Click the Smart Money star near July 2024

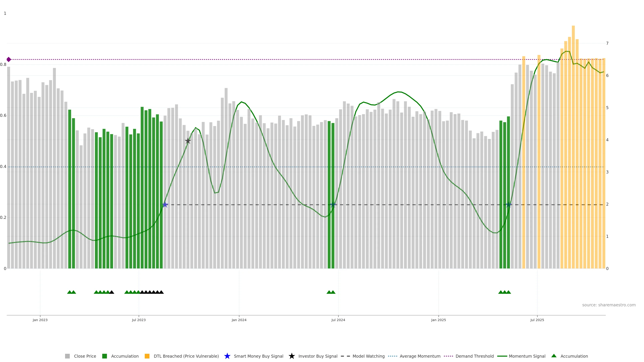(x=333, y=205)
